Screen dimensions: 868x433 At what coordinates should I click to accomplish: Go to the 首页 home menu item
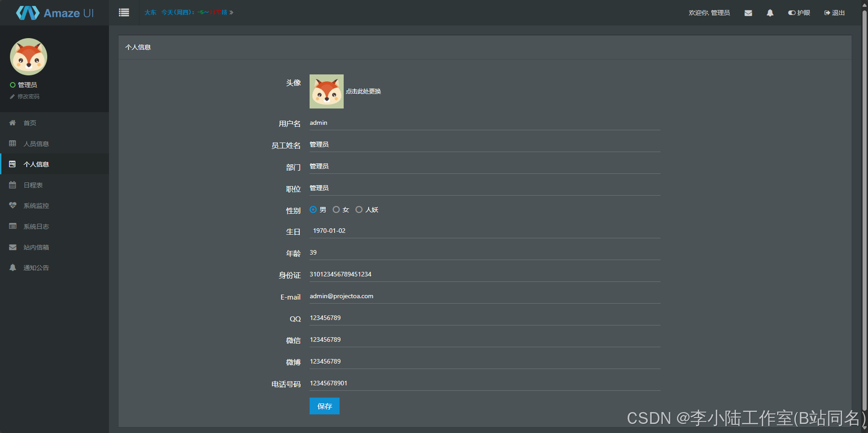(30, 123)
